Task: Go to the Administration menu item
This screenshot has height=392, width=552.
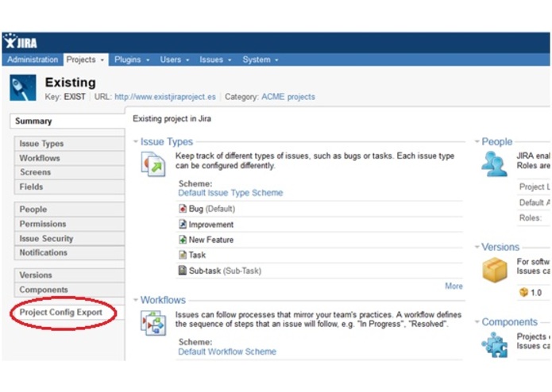Action: pyautogui.click(x=33, y=60)
